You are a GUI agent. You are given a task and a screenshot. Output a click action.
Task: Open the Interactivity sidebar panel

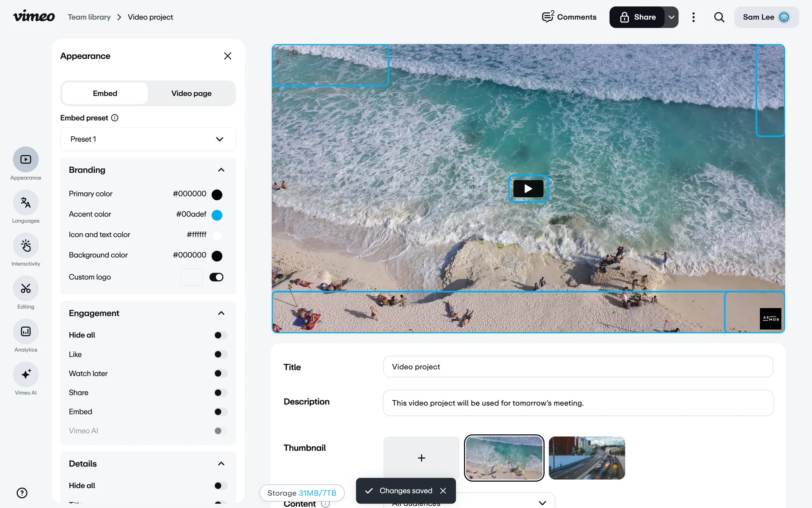pos(26,246)
